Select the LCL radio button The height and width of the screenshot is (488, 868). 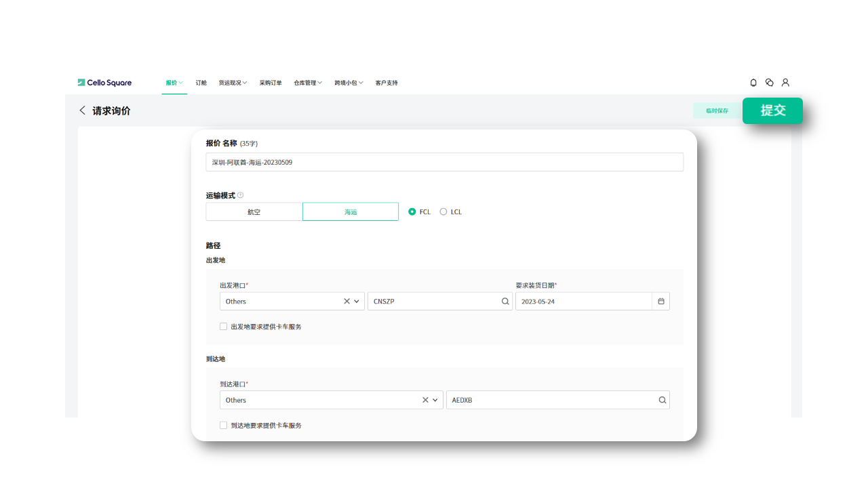[443, 212]
